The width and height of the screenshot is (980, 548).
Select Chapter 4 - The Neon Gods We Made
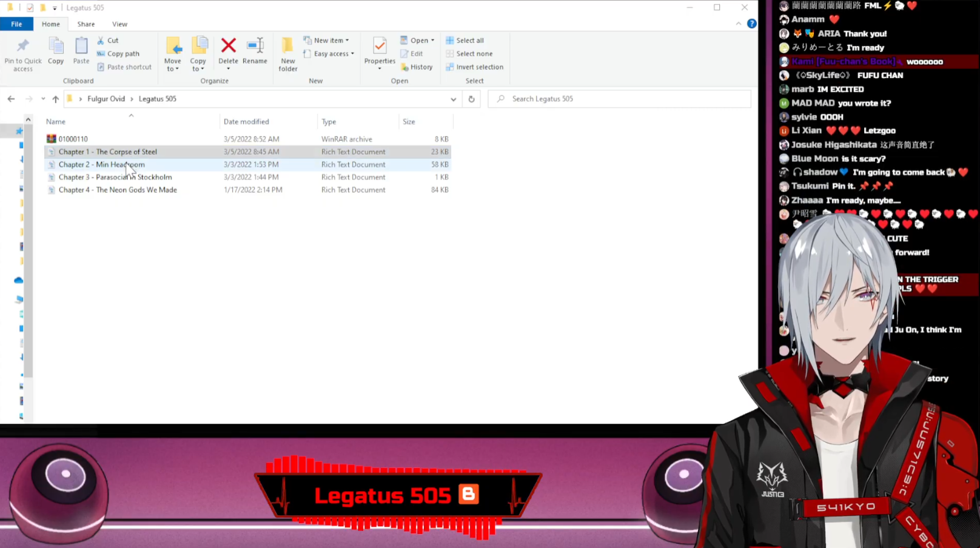[x=247, y=190]
